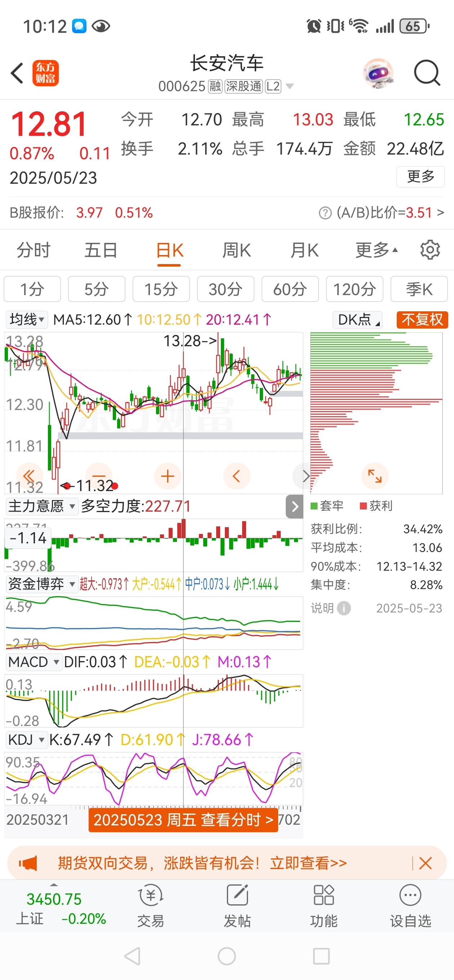Tap the 平均成本 13.06 value
The image size is (454, 980).
(427, 548)
